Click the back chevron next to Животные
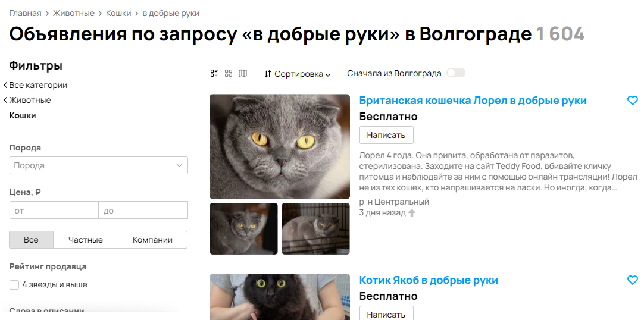 (x=5, y=100)
